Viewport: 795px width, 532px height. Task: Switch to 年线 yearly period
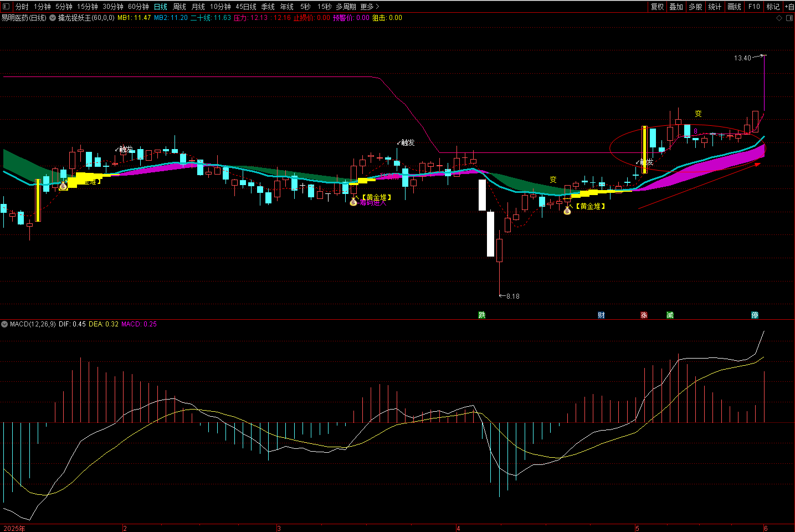[287, 7]
